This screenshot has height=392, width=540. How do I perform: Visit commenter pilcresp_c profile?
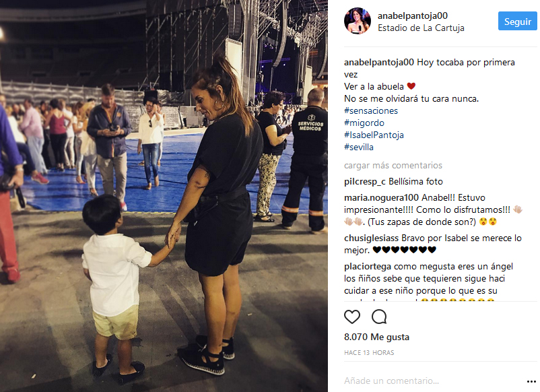365,182
